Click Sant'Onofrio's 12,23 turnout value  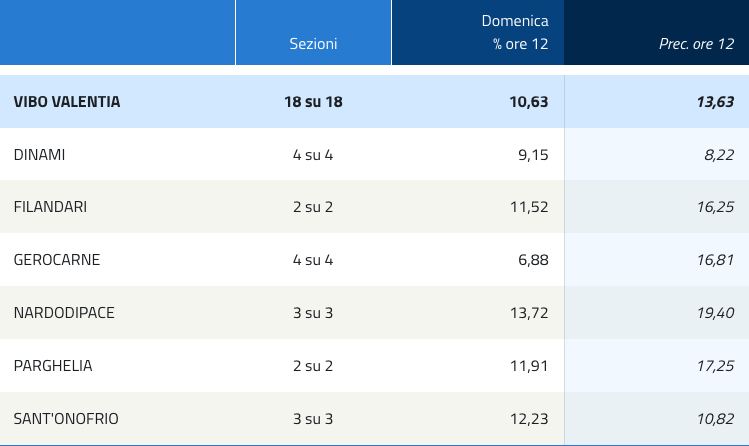point(529,419)
